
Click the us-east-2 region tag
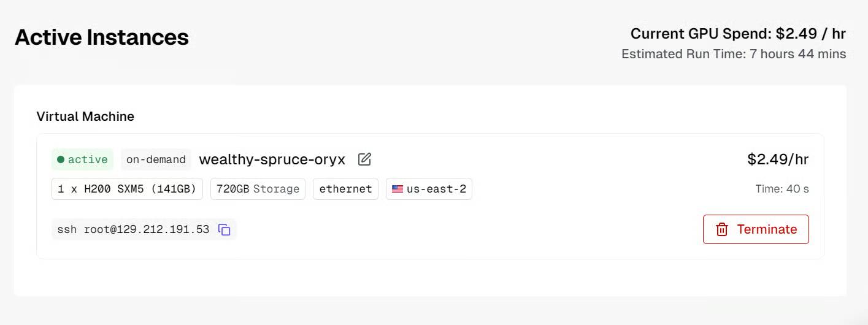(x=429, y=189)
